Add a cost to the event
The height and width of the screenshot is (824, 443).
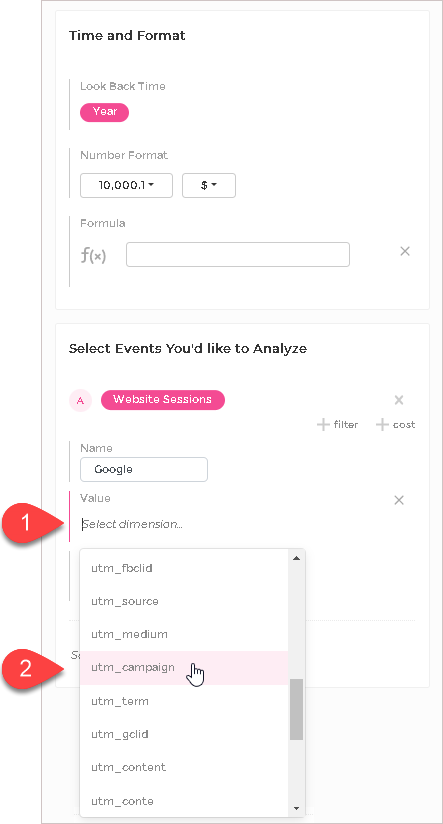[396, 425]
